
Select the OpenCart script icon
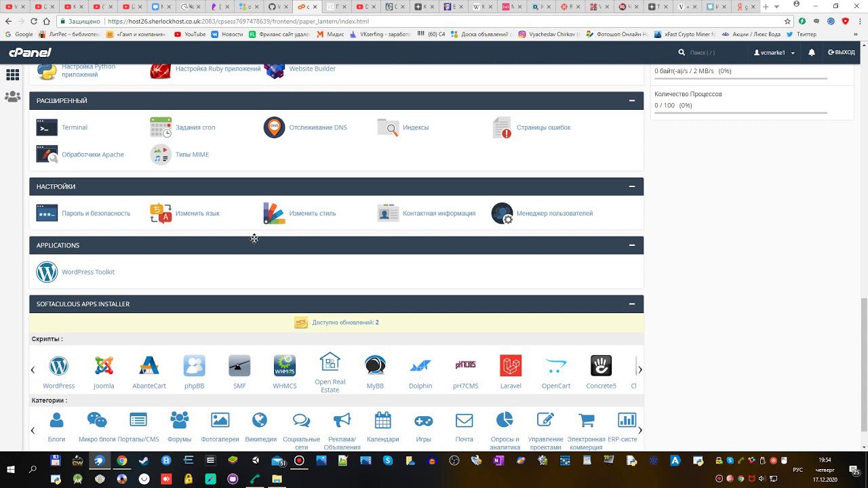556,366
